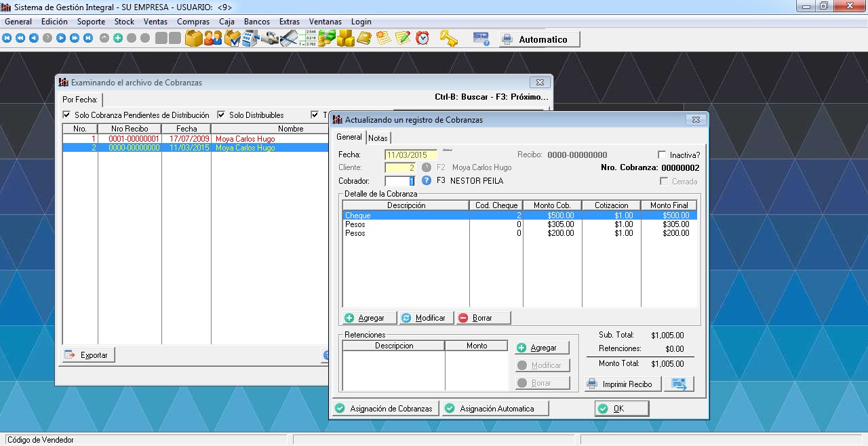Switch to the Notas tab

pyautogui.click(x=378, y=138)
